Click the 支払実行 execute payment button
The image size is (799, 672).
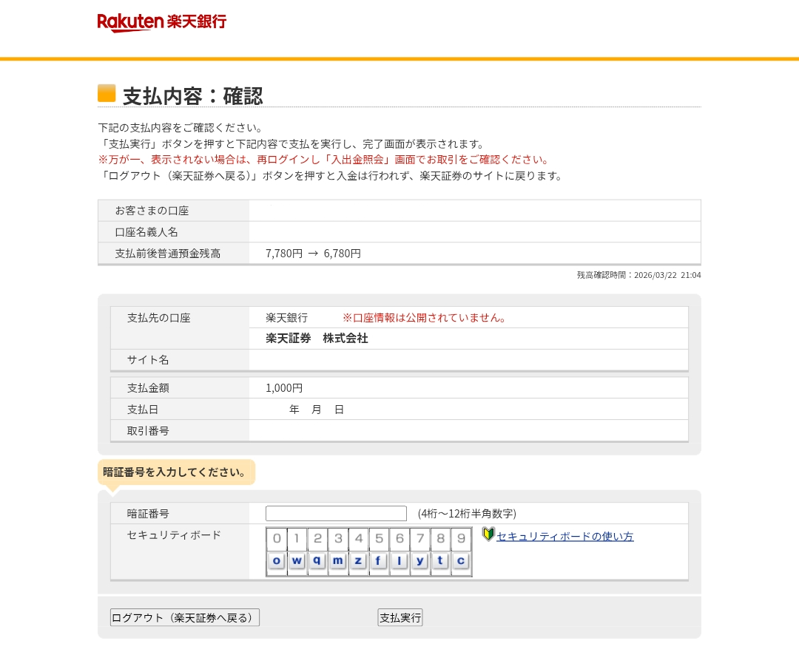pos(400,617)
